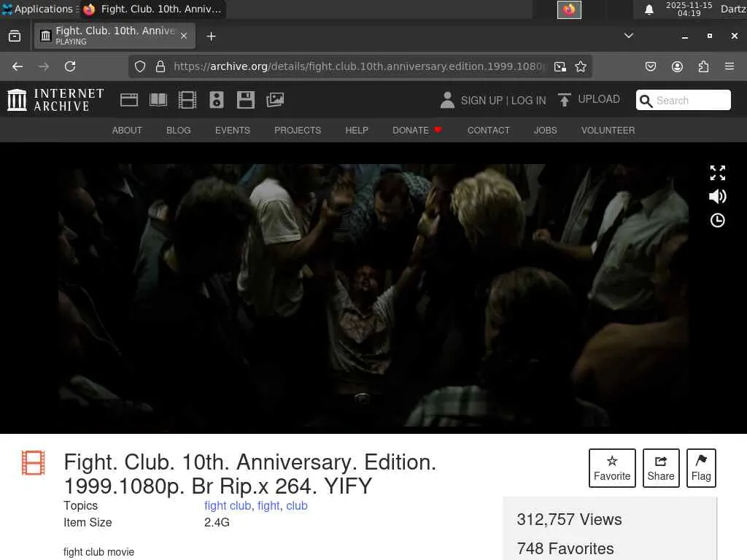Open the Texts book icon
The height and width of the screenshot is (560, 747).
pyautogui.click(x=158, y=100)
